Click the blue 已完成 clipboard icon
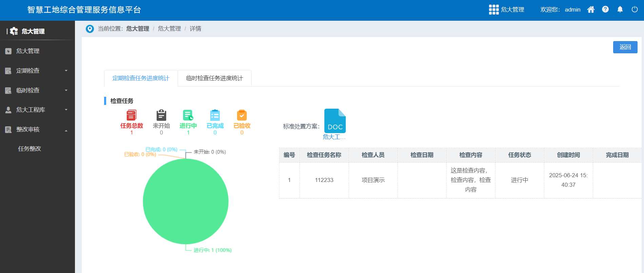This screenshot has width=644, height=273. [215, 115]
